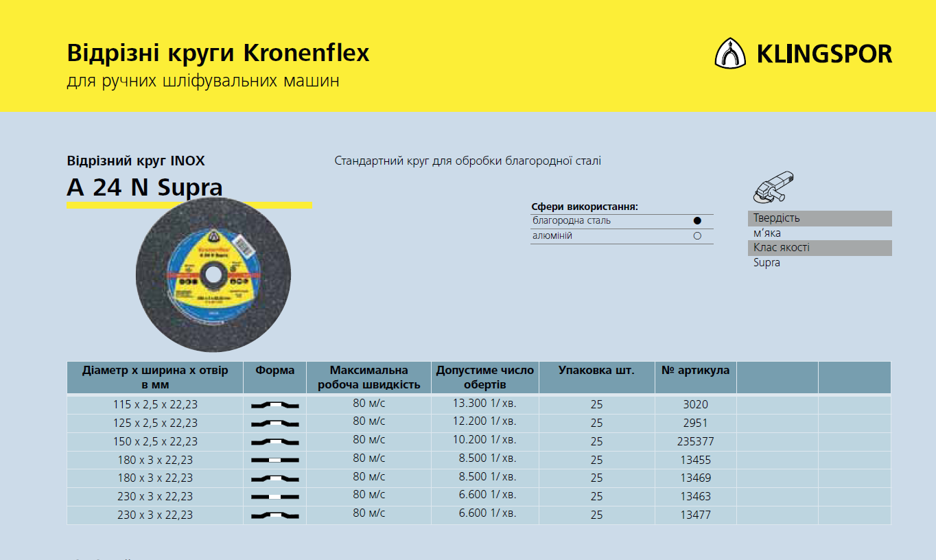Click the shape icon in 125 x 2,5 row

275,423
